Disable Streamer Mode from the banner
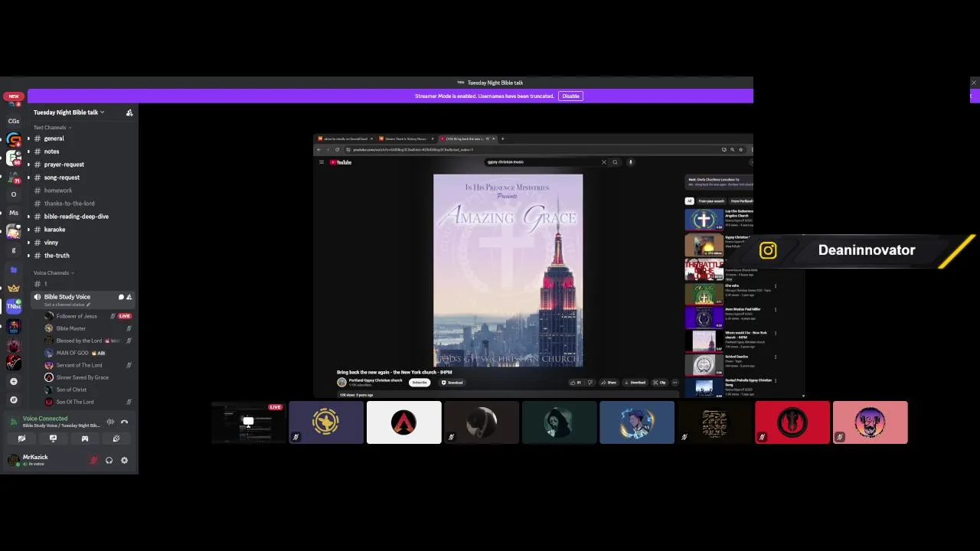Screen dimensions: 980x551 point(570,96)
